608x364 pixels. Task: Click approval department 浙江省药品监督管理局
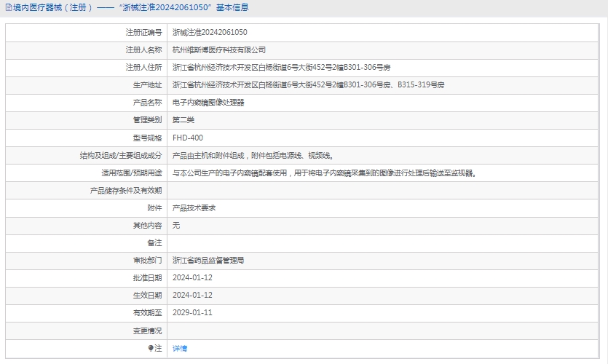(208, 260)
